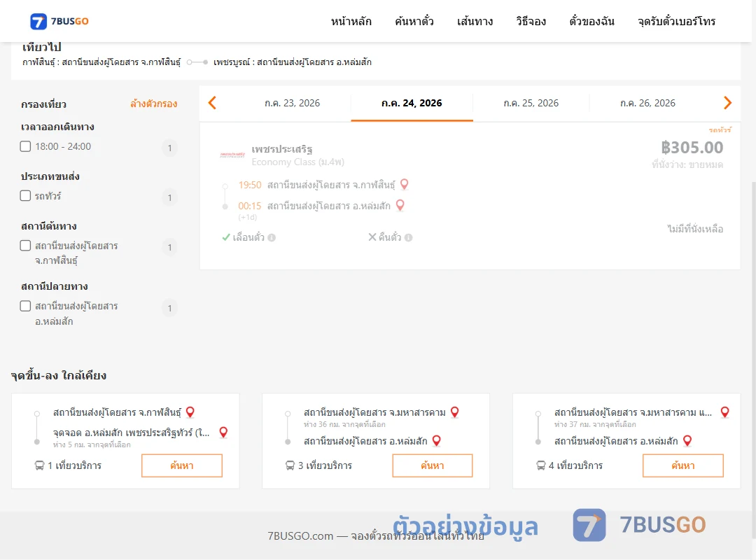
Task: Select the ก.ค. 25, 2026 date tab
Action: tap(531, 103)
